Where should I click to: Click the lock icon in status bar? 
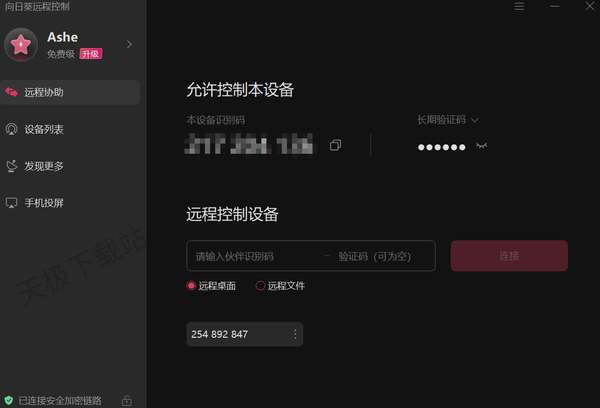click(x=127, y=401)
